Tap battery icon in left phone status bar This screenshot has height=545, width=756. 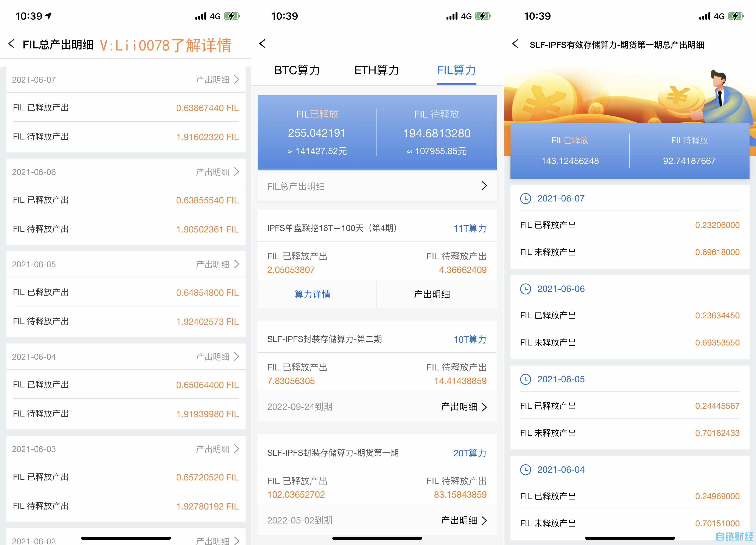232,16
